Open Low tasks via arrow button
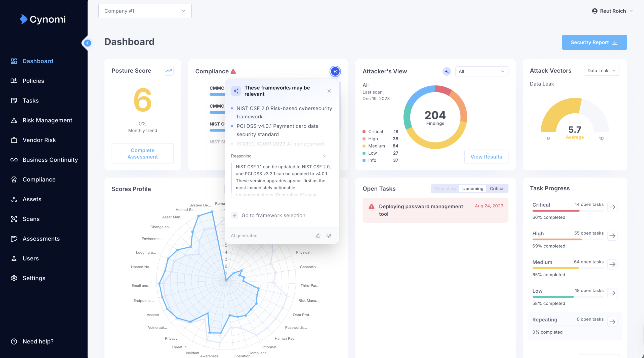Image resolution: width=644 pixels, height=358 pixels. [x=612, y=293]
